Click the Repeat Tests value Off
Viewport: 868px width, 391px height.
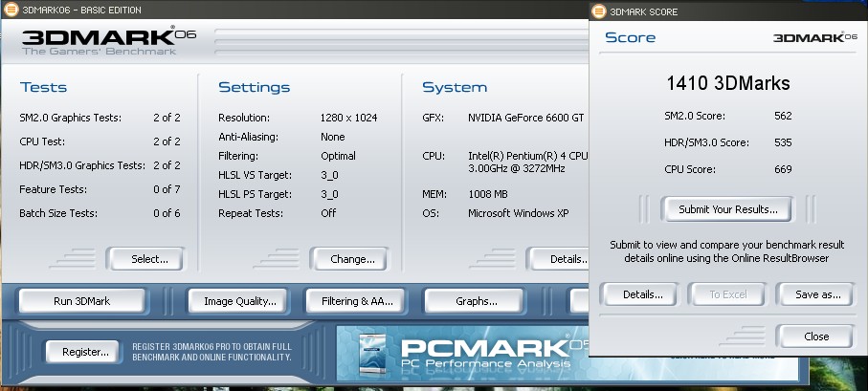(x=328, y=213)
